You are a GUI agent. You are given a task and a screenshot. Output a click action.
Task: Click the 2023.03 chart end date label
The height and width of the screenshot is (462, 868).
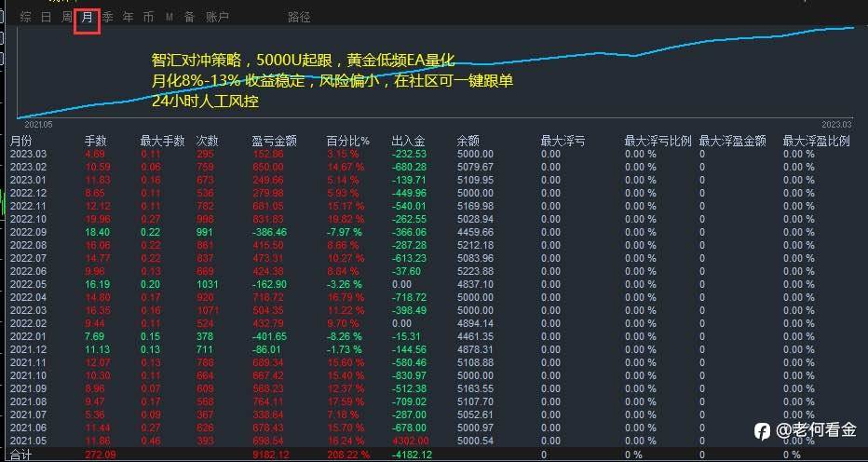click(836, 125)
